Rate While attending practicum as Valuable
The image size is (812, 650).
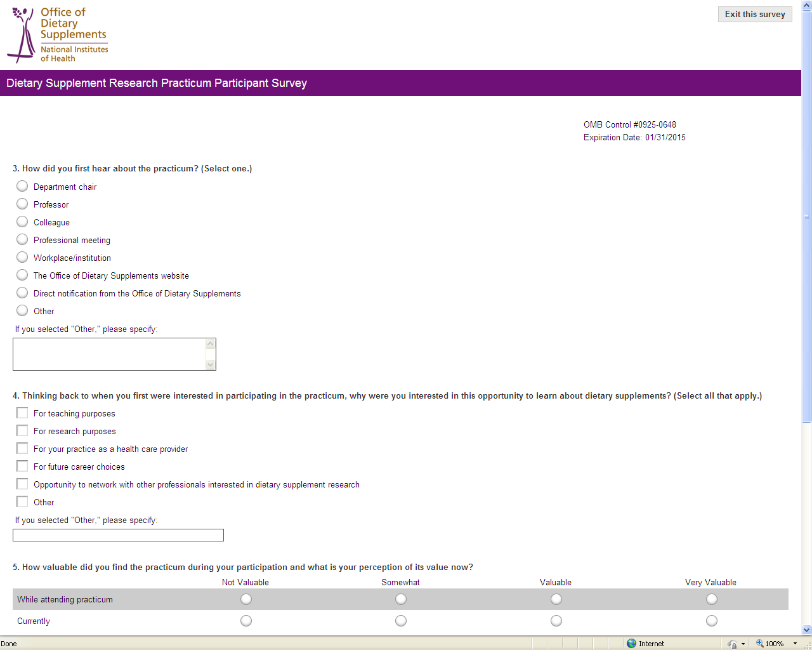point(556,599)
